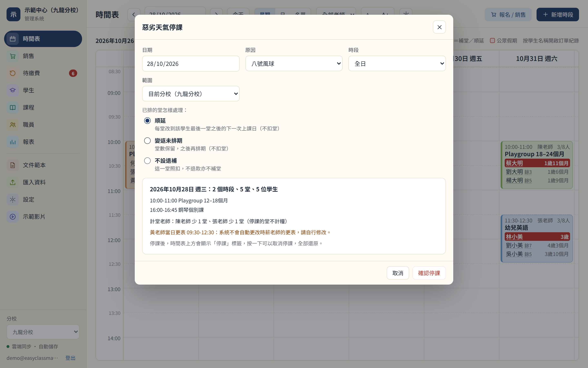Click the 文件範本 document icon
Image resolution: width=588 pixels, height=368 pixels.
(x=13, y=165)
